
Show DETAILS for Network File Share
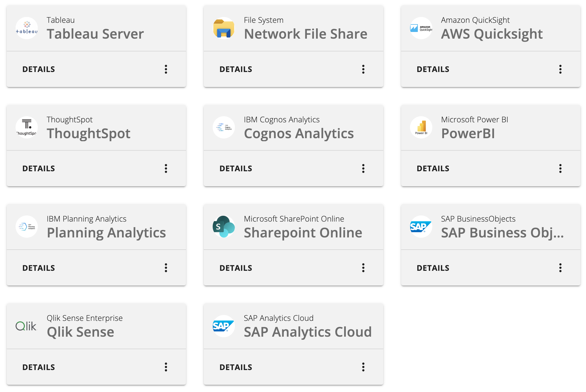pyautogui.click(x=236, y=69)
